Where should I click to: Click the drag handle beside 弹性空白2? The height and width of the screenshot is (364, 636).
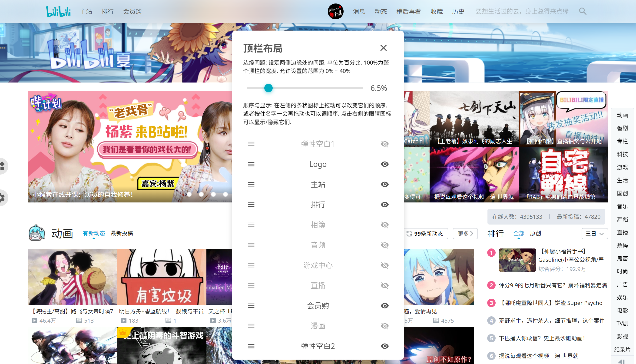[251, 346]
